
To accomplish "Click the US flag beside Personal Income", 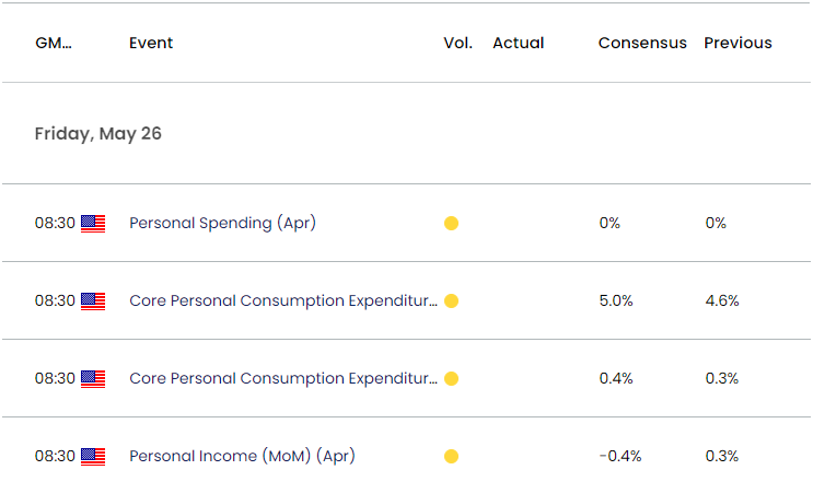I will (x=93, y=456).
